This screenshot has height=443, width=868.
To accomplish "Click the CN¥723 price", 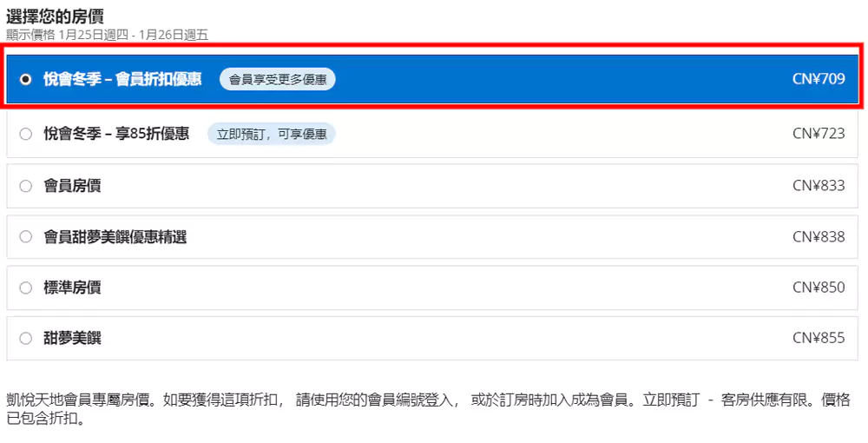I will click(819, 134).
